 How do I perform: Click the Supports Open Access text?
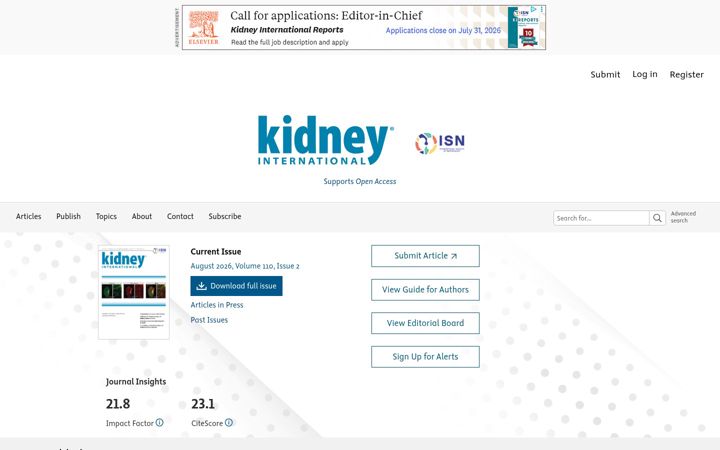point(360,181)
